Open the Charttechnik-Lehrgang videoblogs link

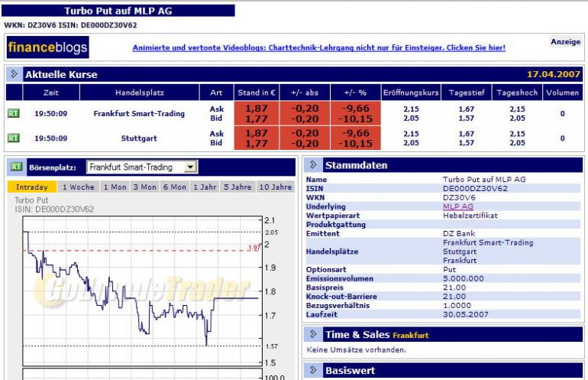pyautogui.click(x=318, y=47)
